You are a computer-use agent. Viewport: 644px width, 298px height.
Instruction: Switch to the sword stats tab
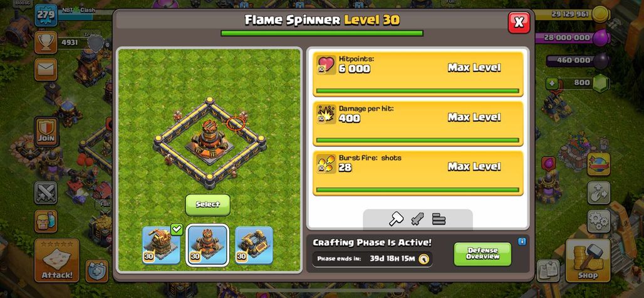click(x=418, y=219)
